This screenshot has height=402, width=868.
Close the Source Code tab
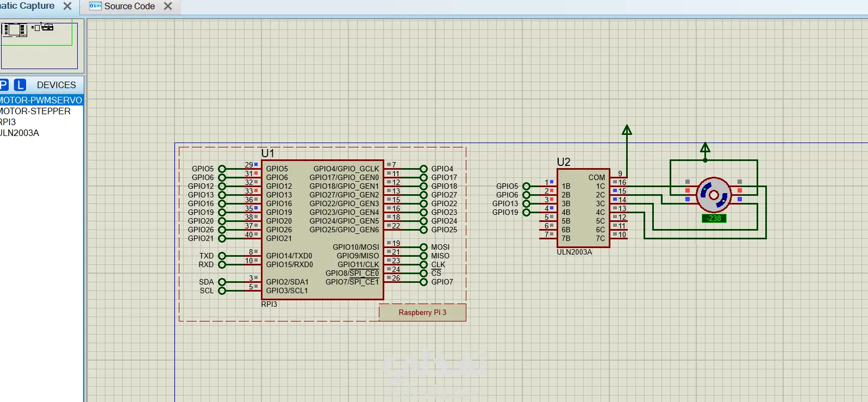point(168,6)
